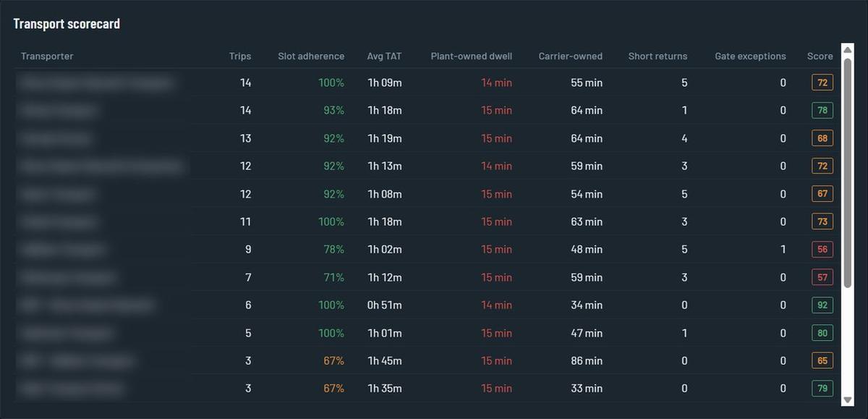Select the Score column header
The image size is (868, 419).
[820, 56]
